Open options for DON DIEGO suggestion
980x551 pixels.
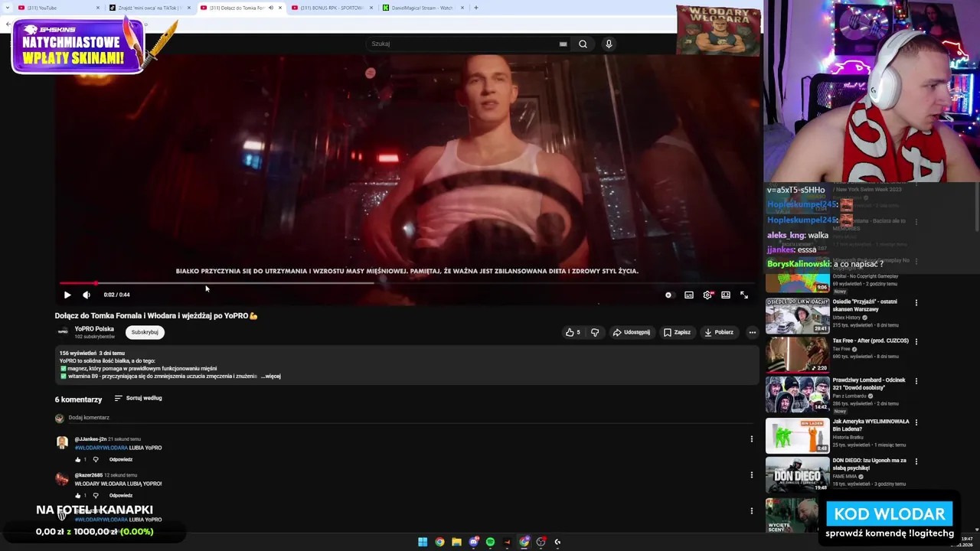[x=916, y=461]
